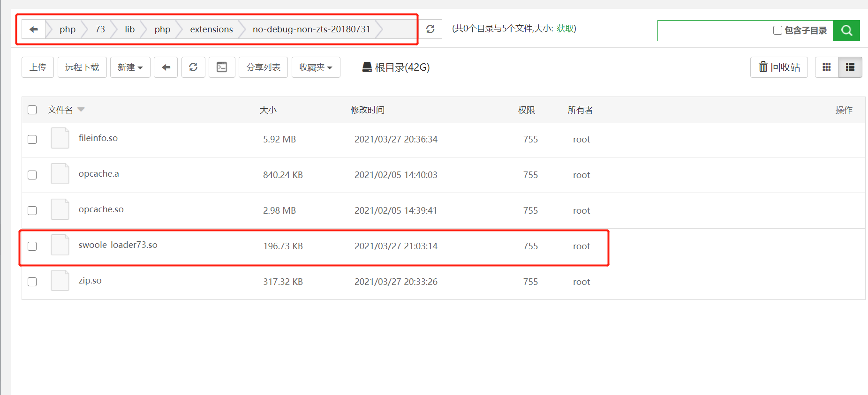Enable the 包含子目录 checkbox

777,30
